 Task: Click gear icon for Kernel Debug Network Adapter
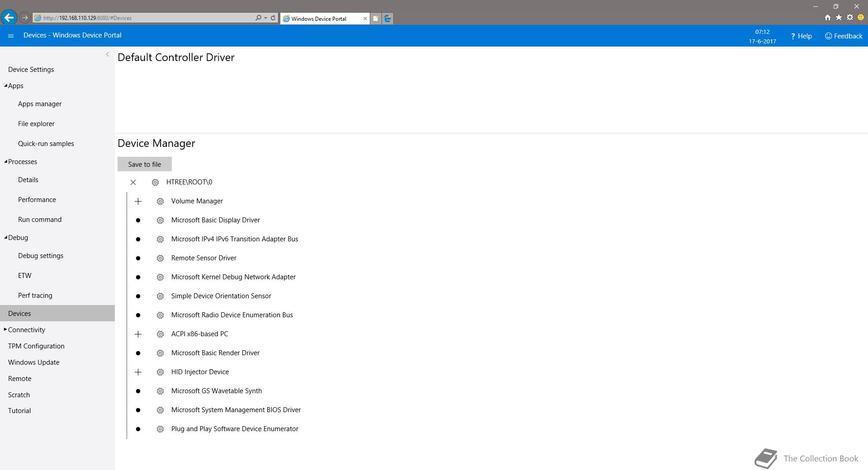[x=160, y=277]
